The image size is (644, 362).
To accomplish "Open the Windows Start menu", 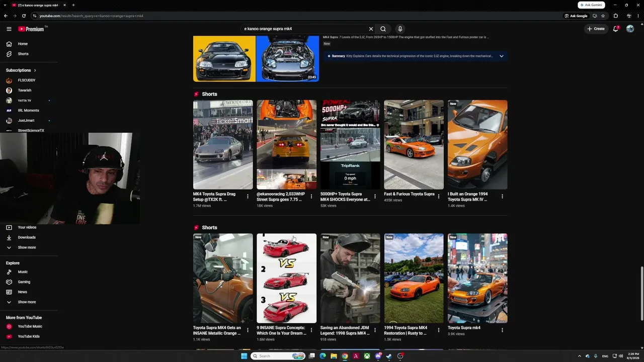I will (244, 356).
